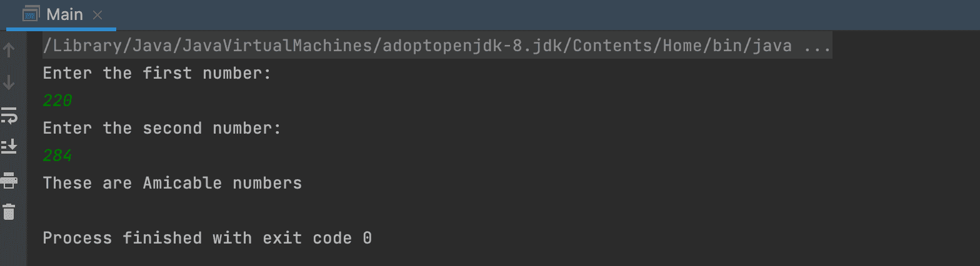Clear console with the trash icon
This screenshot has height=266, width=980.
[9, 212]
